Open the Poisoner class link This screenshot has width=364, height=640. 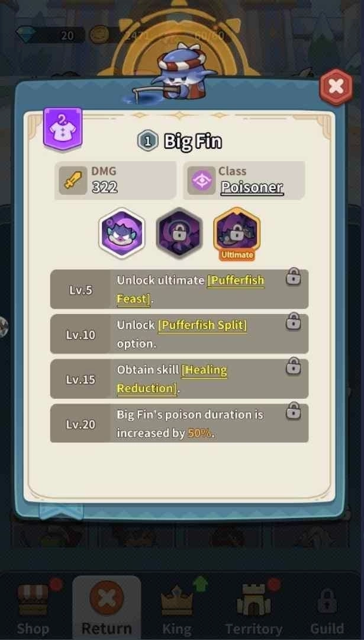coord(252,187)
